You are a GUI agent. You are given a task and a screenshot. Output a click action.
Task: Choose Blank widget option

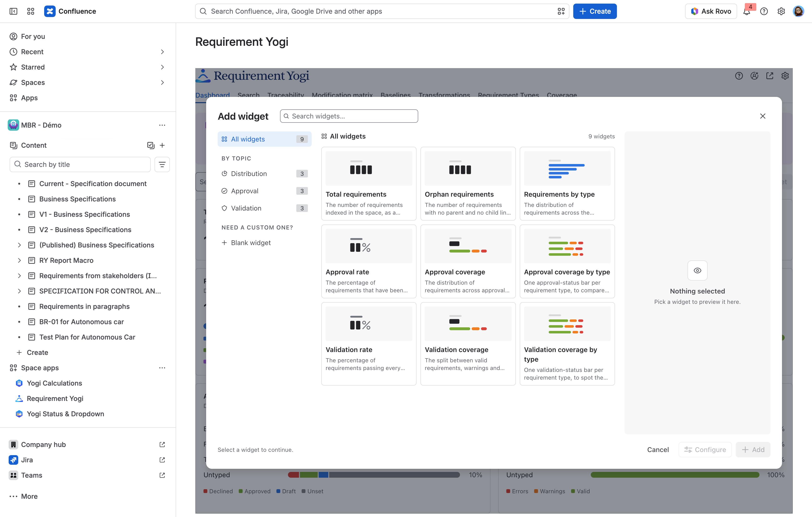click(264, 243)
